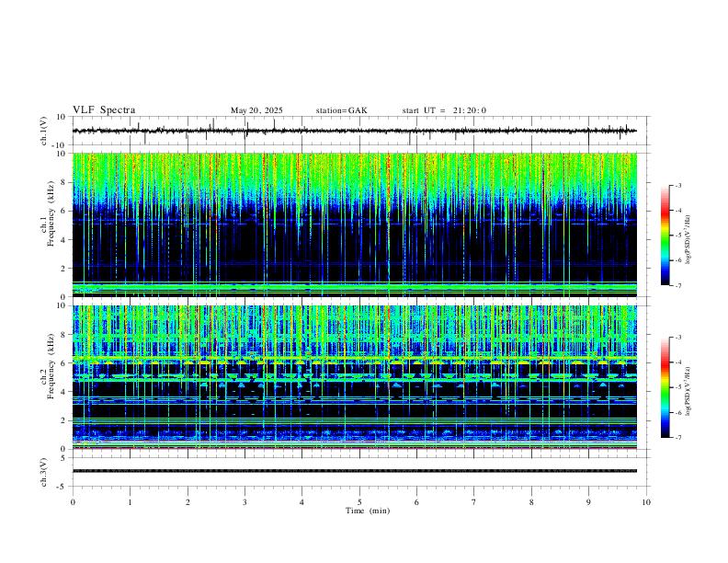Click time axis tick label '10'

646,502
